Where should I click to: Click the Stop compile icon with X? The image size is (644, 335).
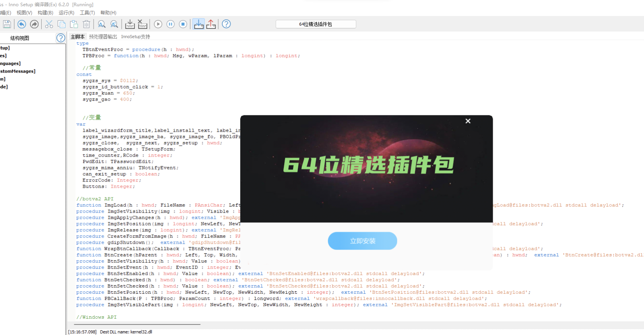[x=143, y=24]
